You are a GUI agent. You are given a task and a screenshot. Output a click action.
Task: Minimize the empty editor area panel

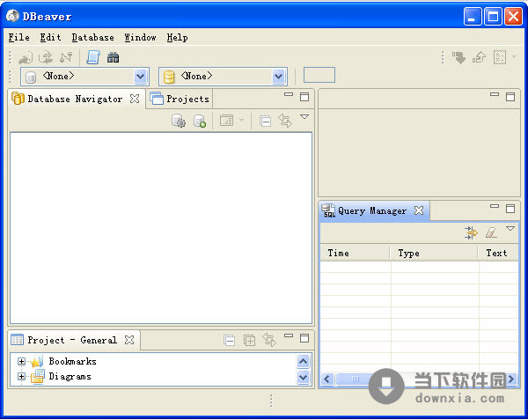click(x=495, y=94)
